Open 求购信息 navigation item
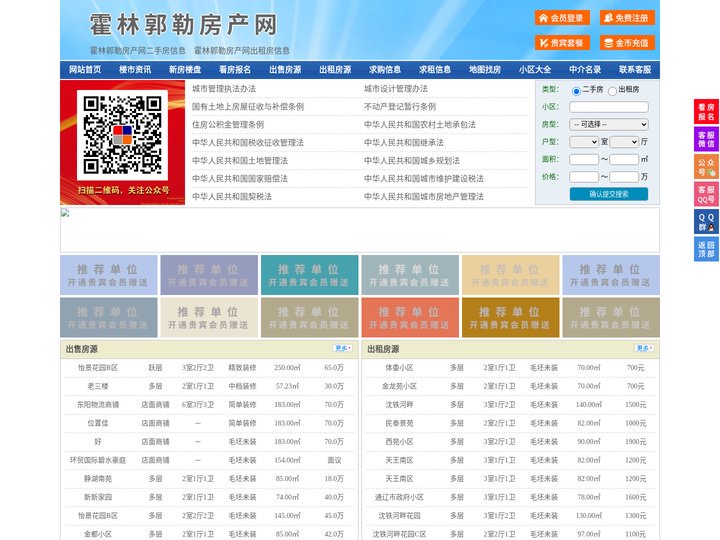This screenshot has width=720, height=540. click(385, 70)
